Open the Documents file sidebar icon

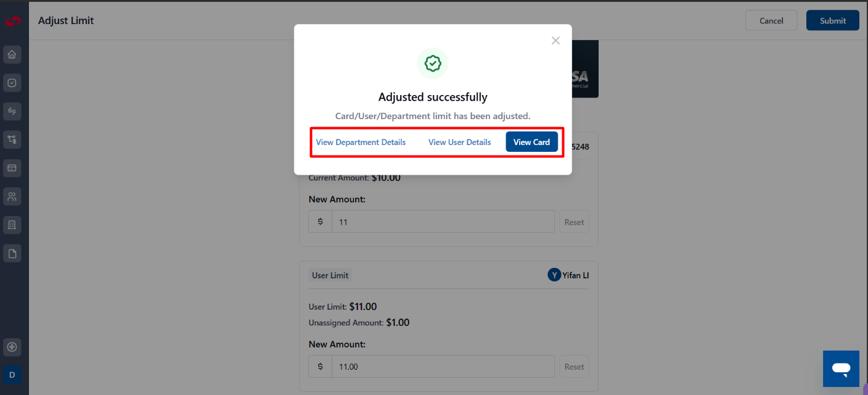[x=12, y=254]
